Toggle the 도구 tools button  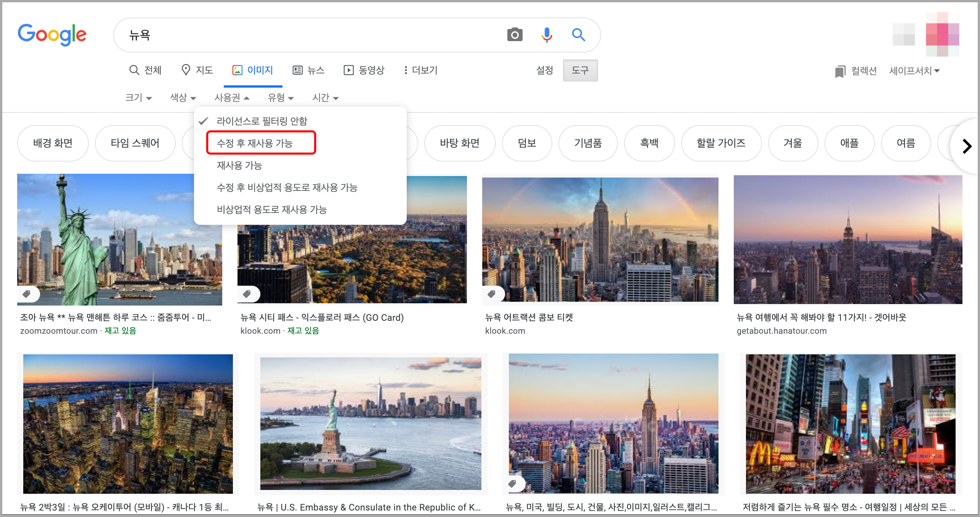(580, 70)
